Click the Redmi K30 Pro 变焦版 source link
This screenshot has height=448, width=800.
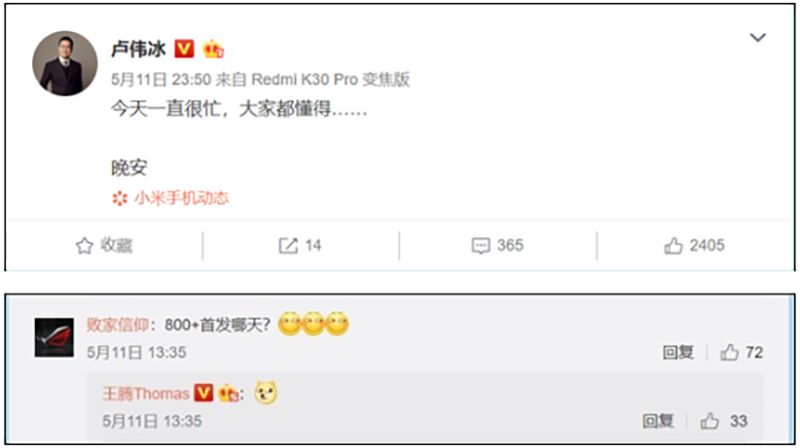click(331, 80)
